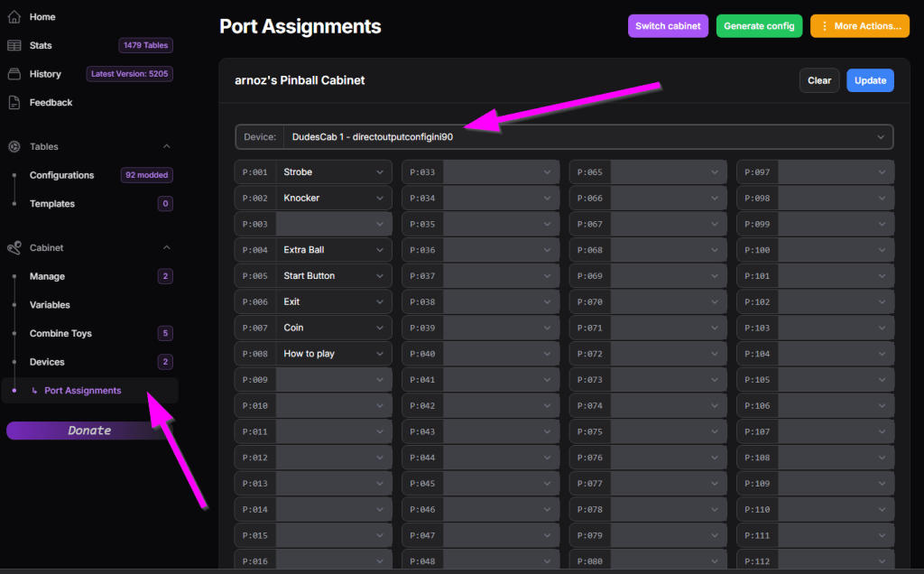924x574 pixels.
Task: Collapse the Cabinet section chevron
Action: 166,247
